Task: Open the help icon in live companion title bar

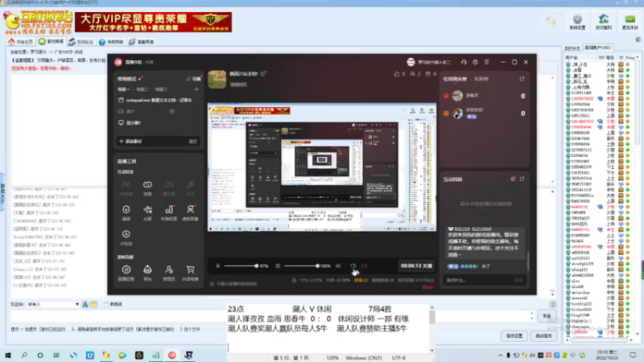Action: [475, 62]
